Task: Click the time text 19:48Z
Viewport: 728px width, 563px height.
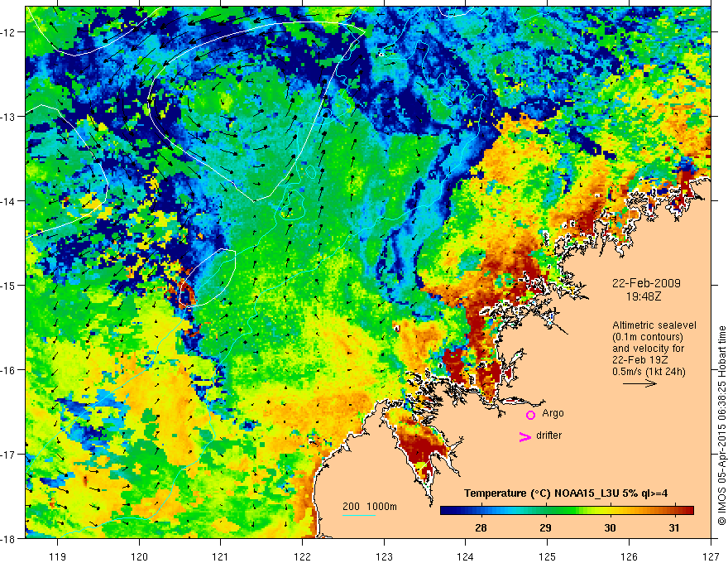Action: pos(644,296)
